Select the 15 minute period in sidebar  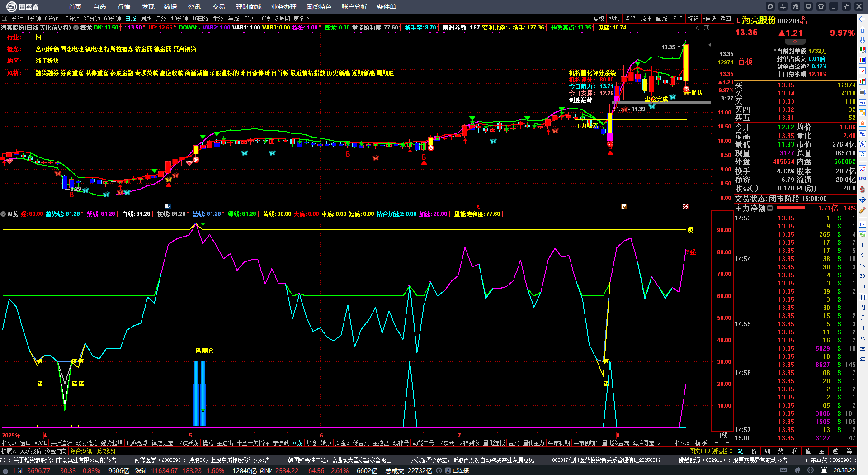[x=863, y=266]
